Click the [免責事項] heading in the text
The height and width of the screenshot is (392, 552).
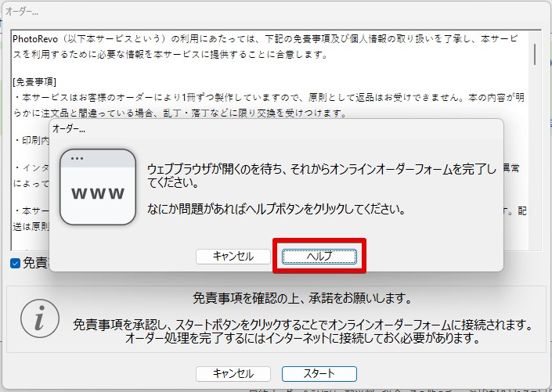point(34,81)
